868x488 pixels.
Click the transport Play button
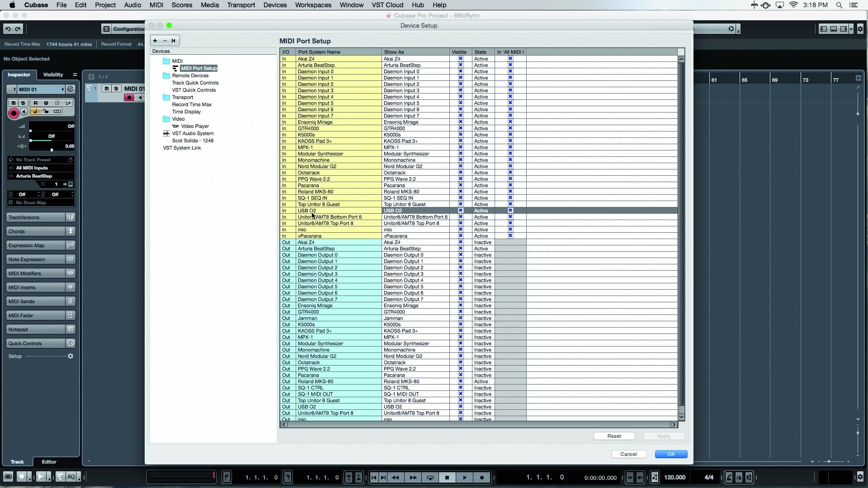coord(465,478)
